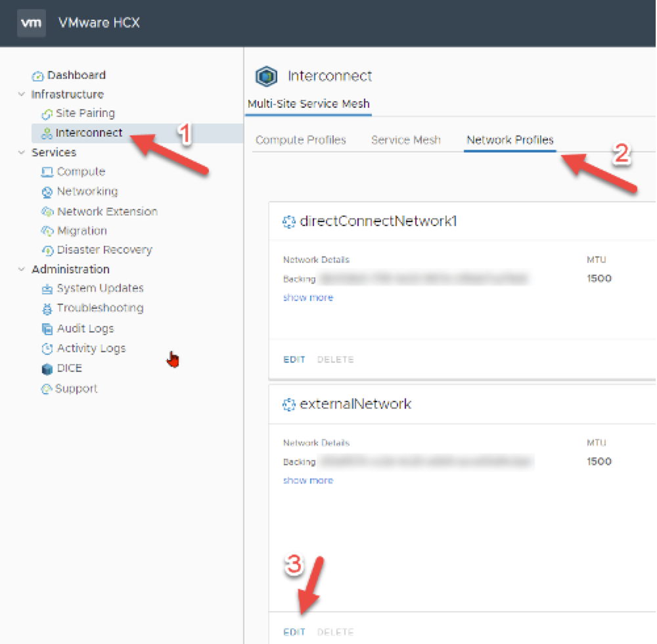Collapse the Services section

(22, 152)
